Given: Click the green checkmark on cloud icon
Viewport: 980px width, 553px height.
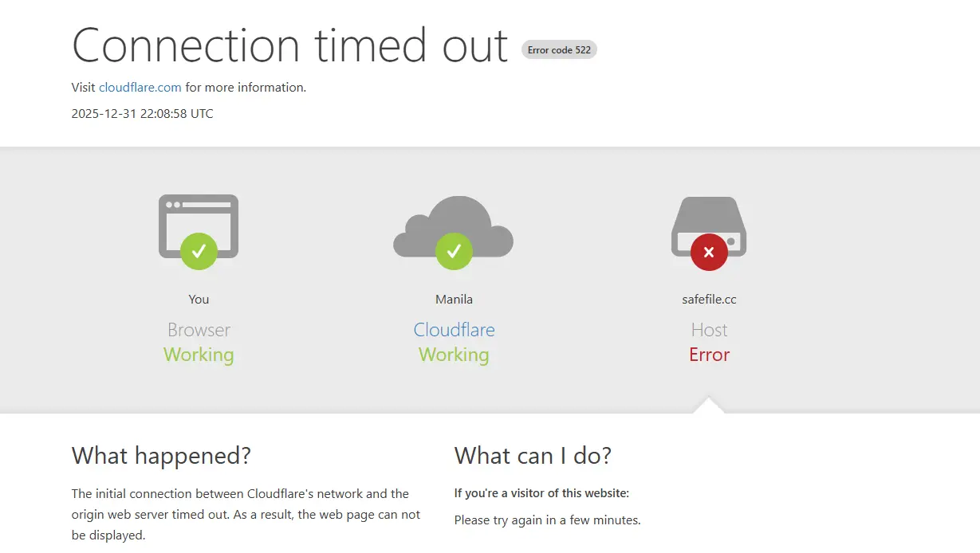Looking at the screenshot, I should [x=454, y=252].
